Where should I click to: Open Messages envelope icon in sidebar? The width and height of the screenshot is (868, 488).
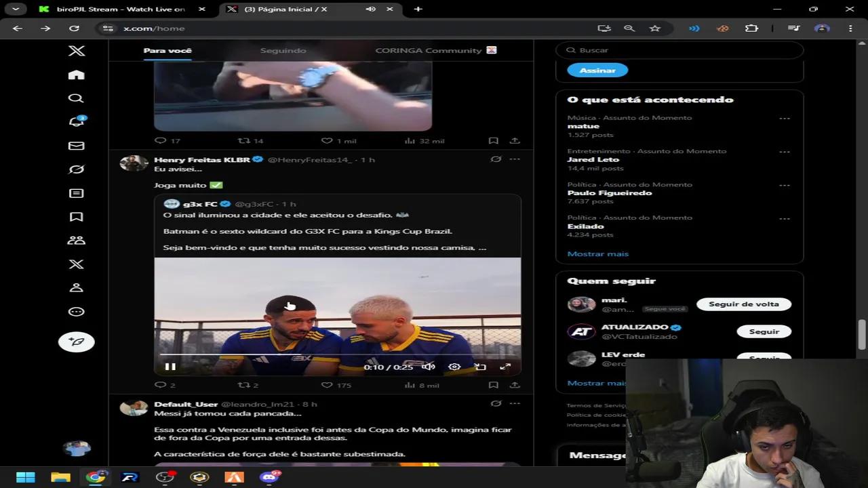coord(76,146)
